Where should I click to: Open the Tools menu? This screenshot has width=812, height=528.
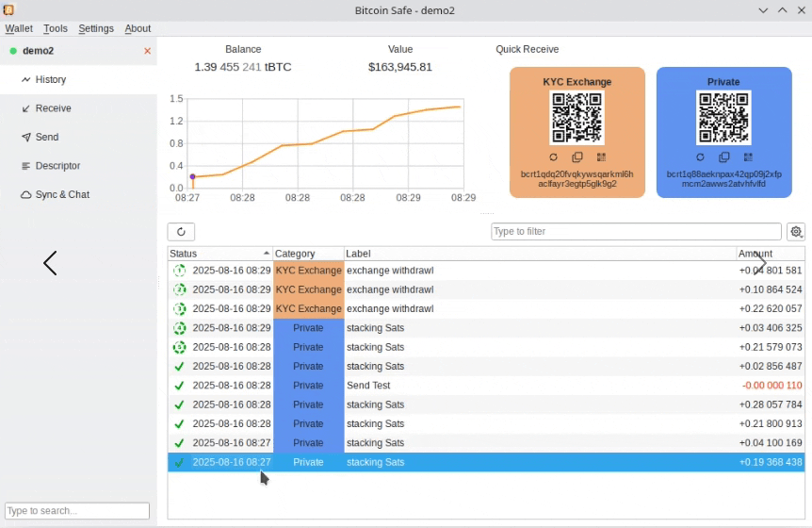[x=56, y=29]
